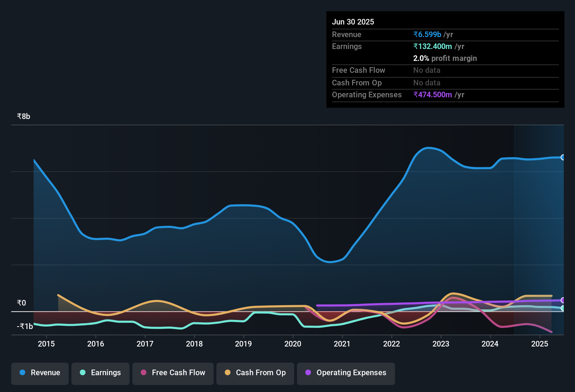The image size is (575, 392).
Task: Click the ₹132.400m earnings value in tooltip
Action: point(432,46)
